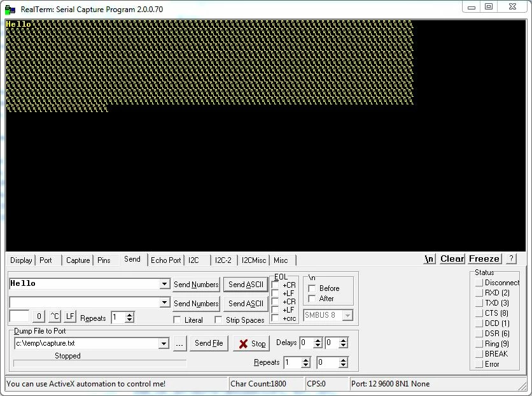Click the \n newline button beside Clear
The height and width of the screenshot is (396, 532).
[429, 259]
